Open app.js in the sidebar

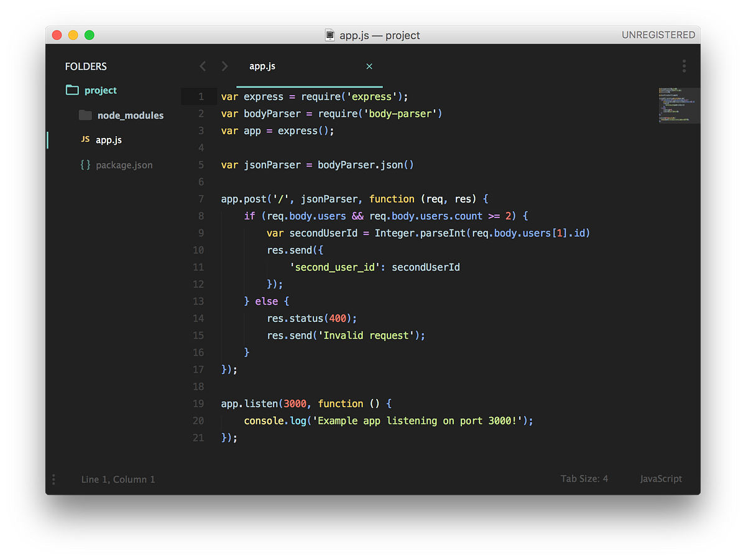109,140
